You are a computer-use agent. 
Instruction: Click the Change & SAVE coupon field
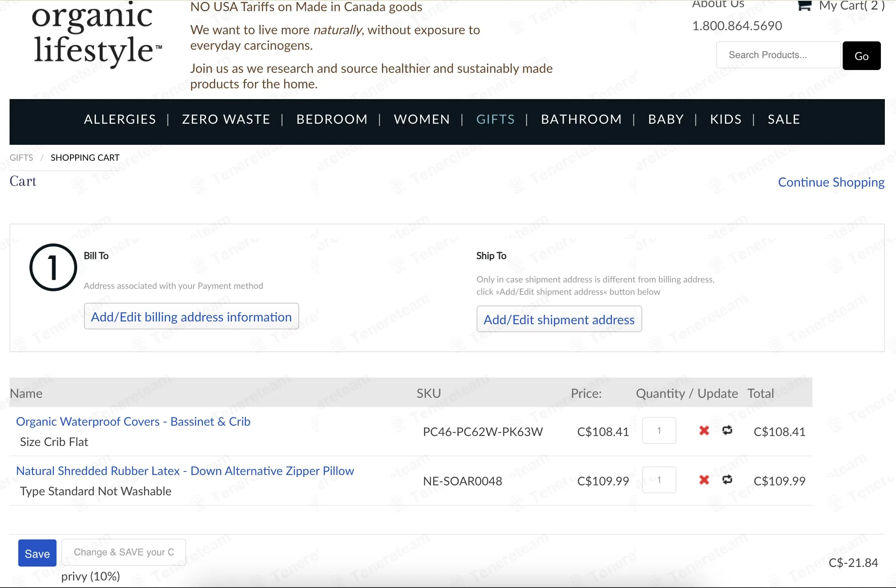point(124,552)
